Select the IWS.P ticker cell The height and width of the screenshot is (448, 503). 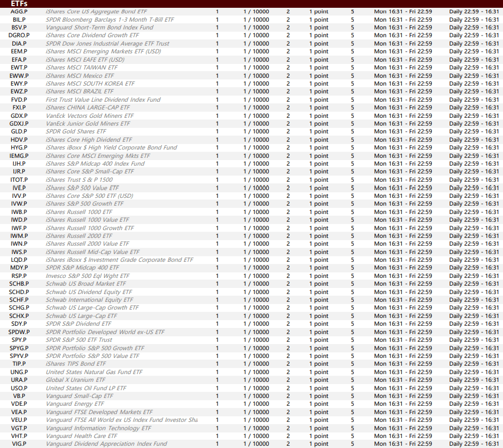[19, 252]
